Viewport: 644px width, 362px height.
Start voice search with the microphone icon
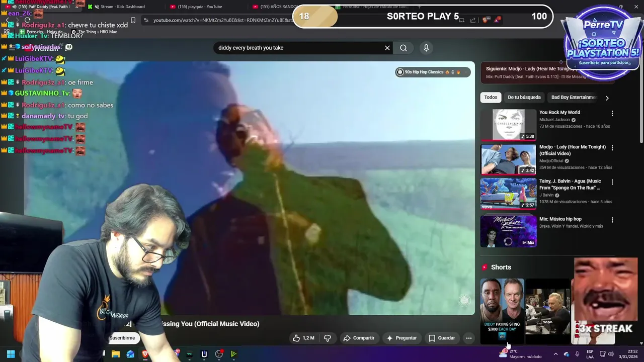click(426, 48)
